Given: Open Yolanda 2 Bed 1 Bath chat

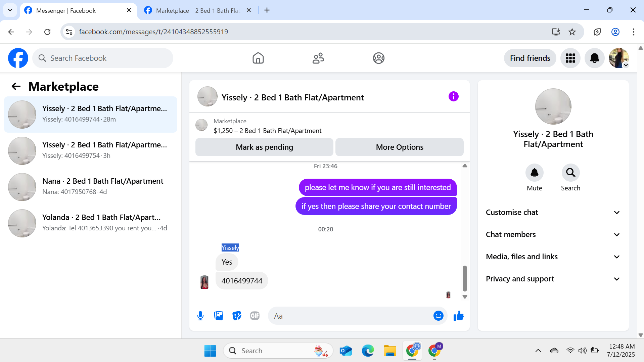Looking at the screenshot, I should pos(91,223).
